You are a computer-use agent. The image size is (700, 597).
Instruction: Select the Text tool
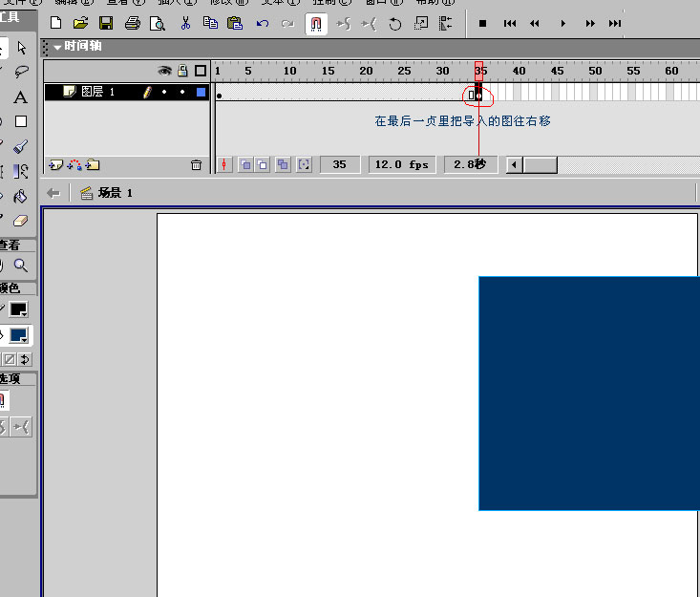coord(21,96)
